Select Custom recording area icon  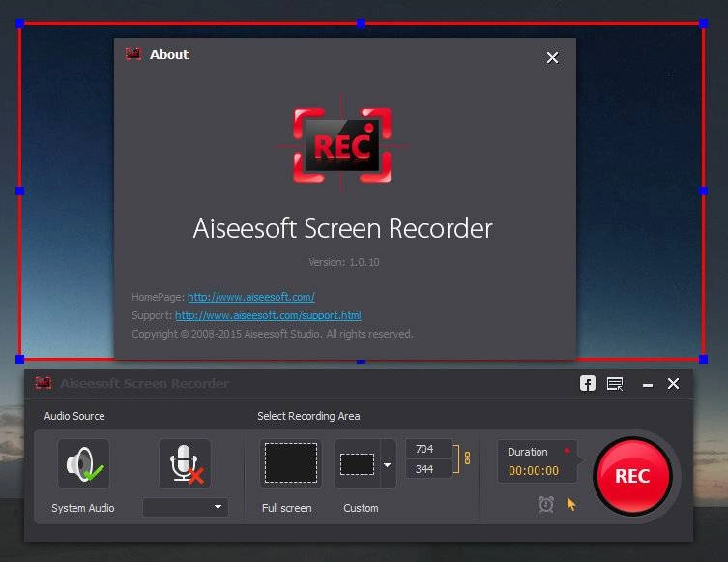click(x=358, y=463)
